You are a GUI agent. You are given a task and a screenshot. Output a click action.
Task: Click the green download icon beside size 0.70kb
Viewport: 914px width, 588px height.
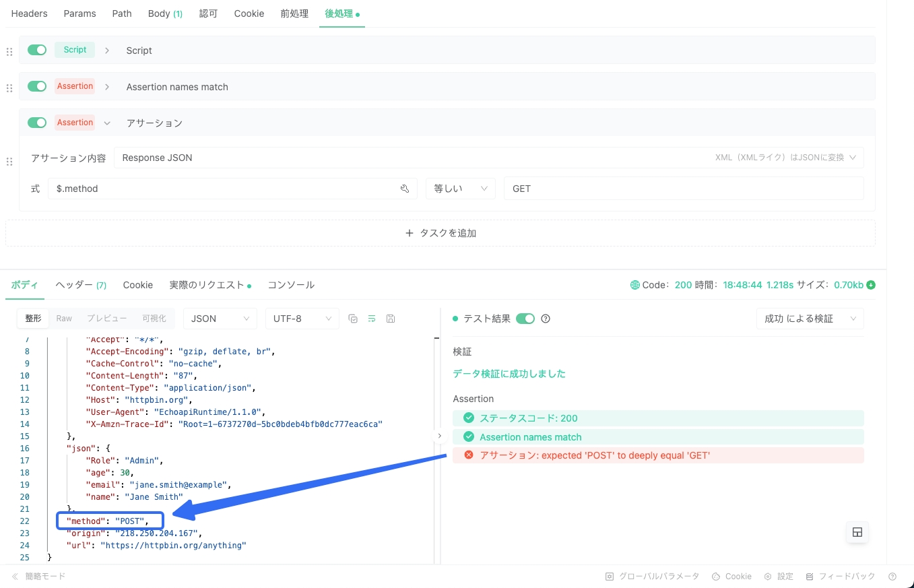(x=871, y=285)
